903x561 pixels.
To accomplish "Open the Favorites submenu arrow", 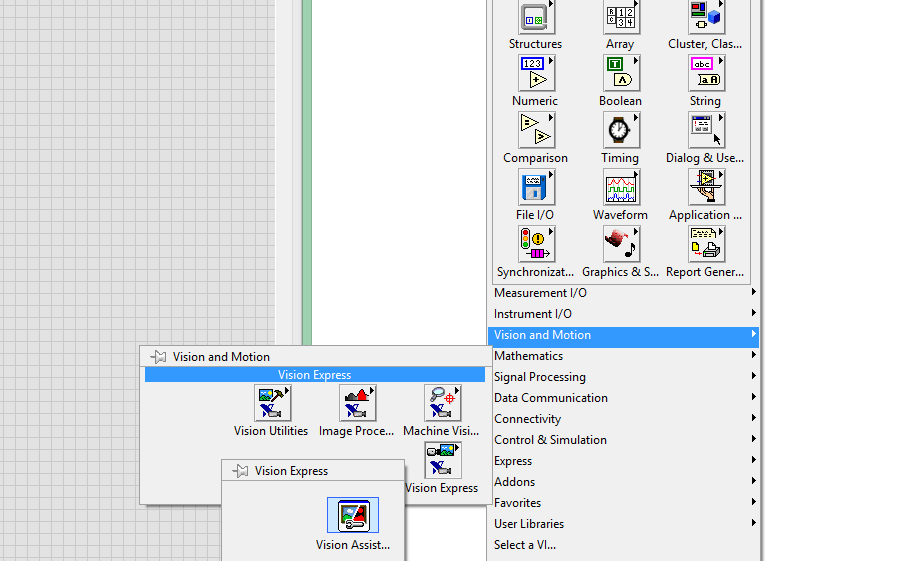I will coord(753,502).
